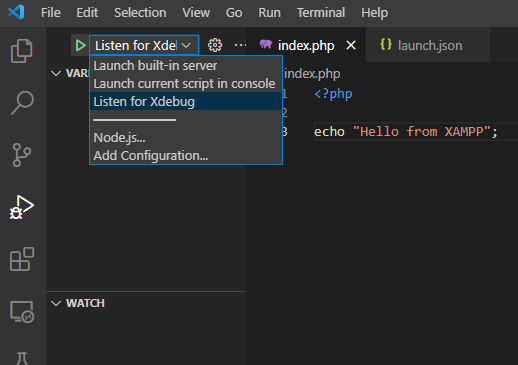Click the VS Code logo icon
Screen dimensions: 518x365
[x=16, y=13]
